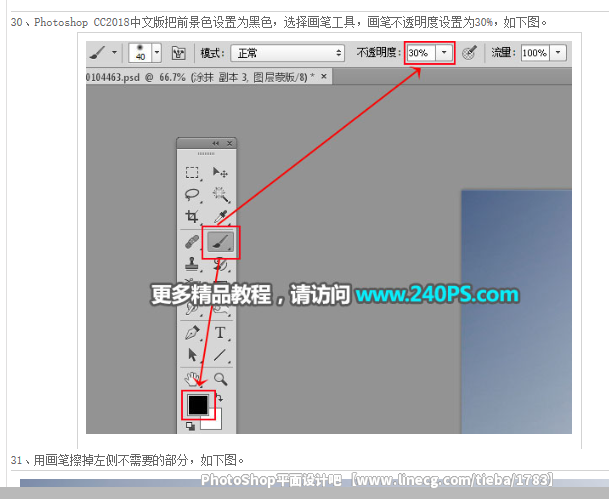Select the Zoom magnifier tool

click(x=221, y=379)
